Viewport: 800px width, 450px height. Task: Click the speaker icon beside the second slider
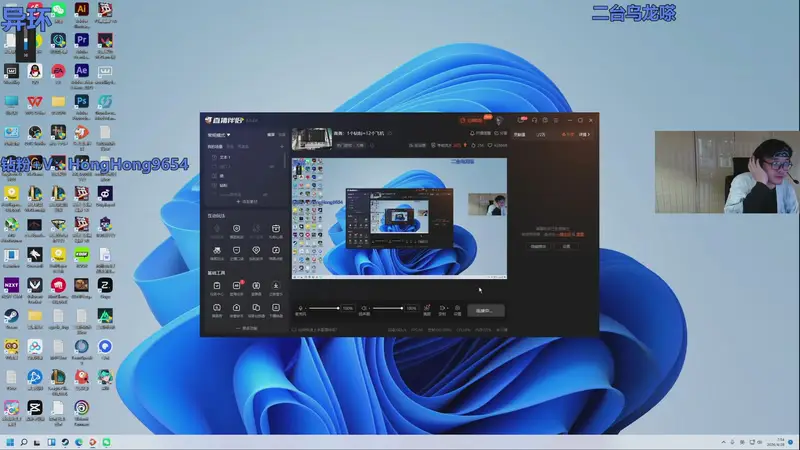364,308
